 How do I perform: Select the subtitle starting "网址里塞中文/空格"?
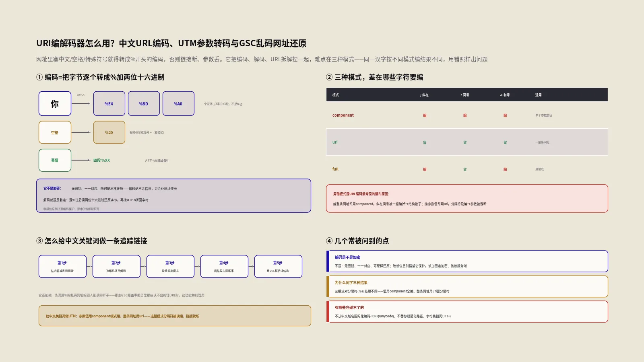262,59
